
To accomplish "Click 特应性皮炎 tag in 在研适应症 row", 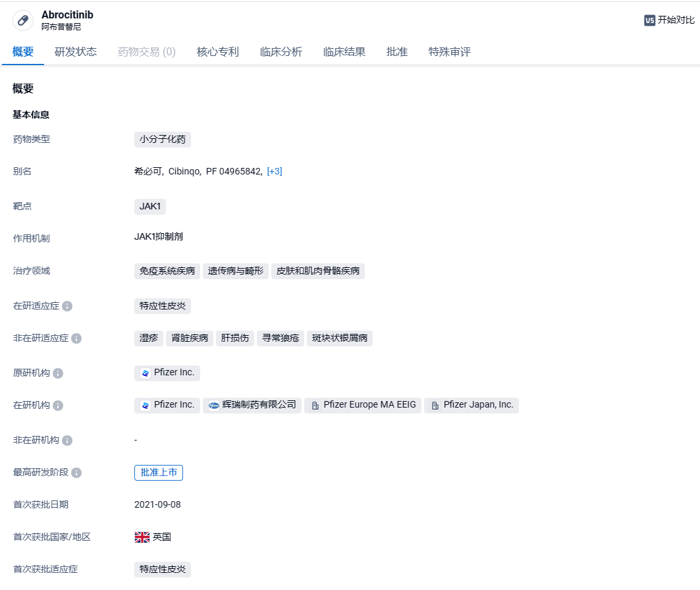I will click(x=163, y=306).
